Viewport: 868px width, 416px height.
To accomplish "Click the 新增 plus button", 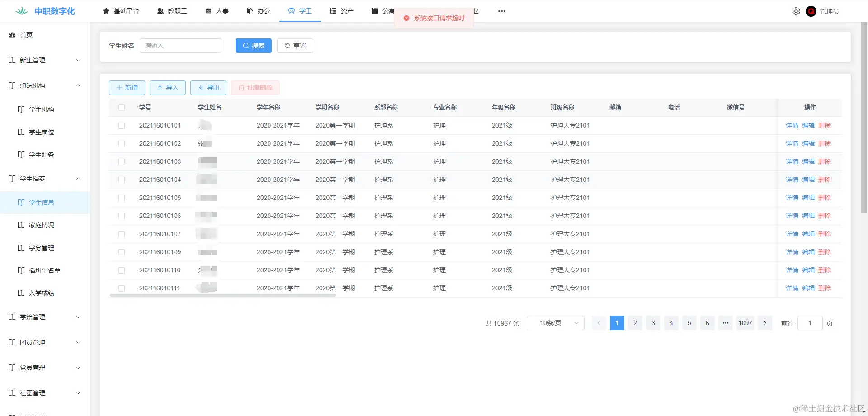I will click(127, 88).
